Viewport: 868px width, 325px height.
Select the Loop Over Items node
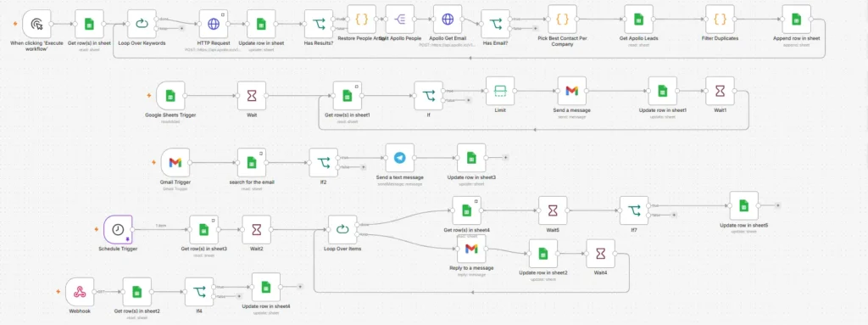click(342, 230)
